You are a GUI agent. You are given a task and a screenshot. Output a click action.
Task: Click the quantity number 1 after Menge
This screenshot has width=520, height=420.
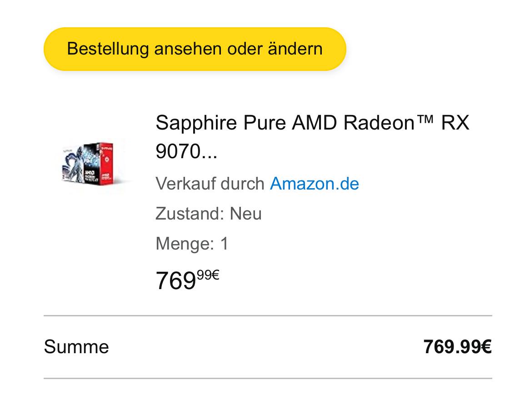[225, 244]
